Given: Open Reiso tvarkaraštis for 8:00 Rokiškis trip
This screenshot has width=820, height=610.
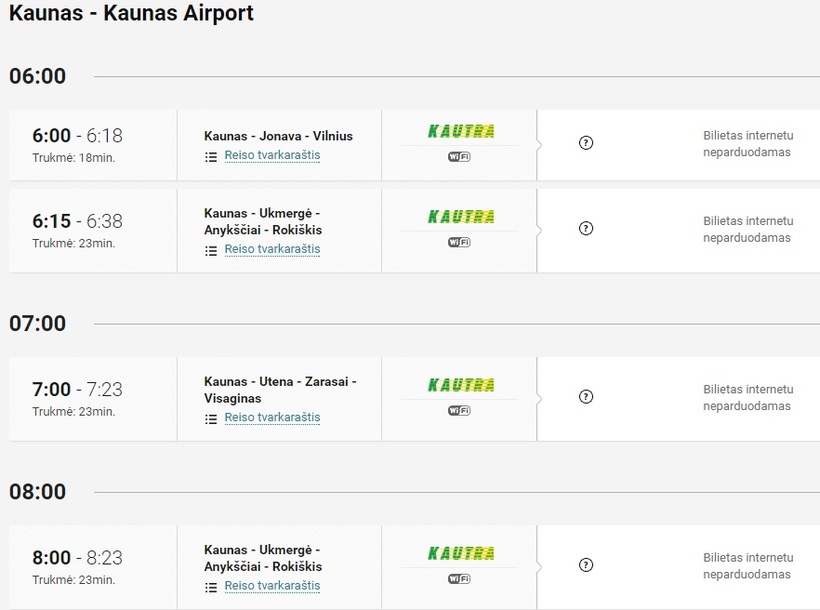Looking at the screenshot, I should (x=272, y=586).
